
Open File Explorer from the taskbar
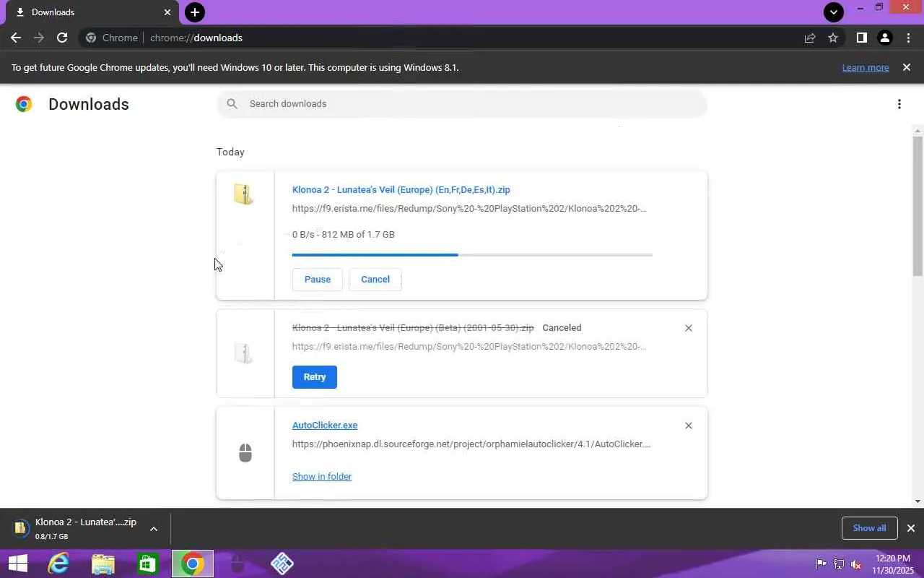(103, 564)
